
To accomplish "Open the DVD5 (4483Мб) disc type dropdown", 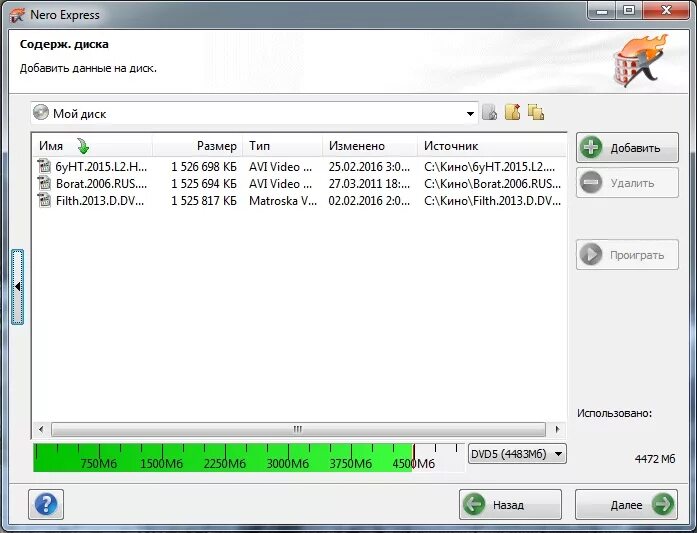I will click(517, 454).
